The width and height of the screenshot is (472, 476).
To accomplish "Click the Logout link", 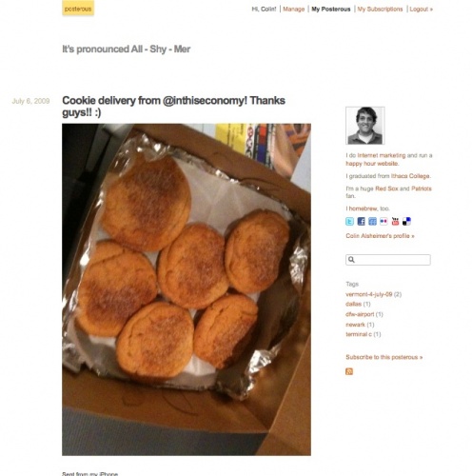I will click(421, 10).
